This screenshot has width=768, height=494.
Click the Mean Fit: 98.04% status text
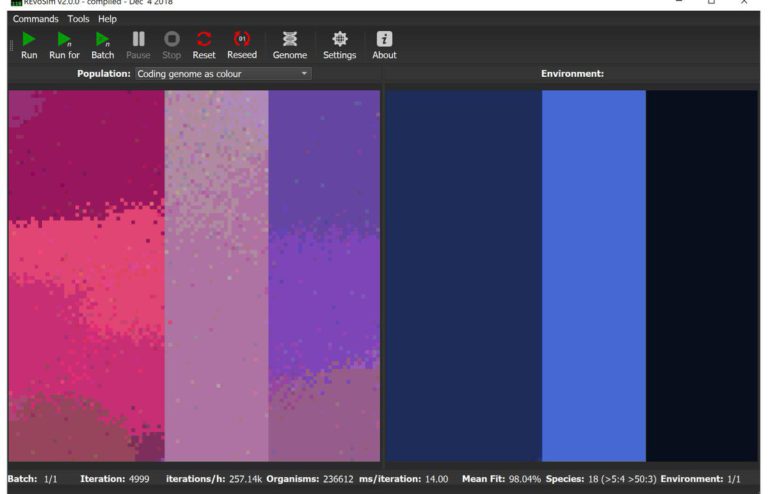[501, 479]
